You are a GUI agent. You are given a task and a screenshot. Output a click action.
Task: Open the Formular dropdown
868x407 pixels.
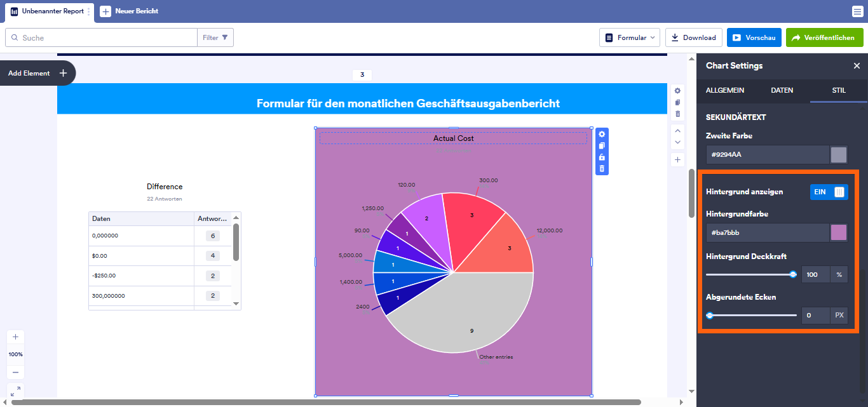point(629,37)
